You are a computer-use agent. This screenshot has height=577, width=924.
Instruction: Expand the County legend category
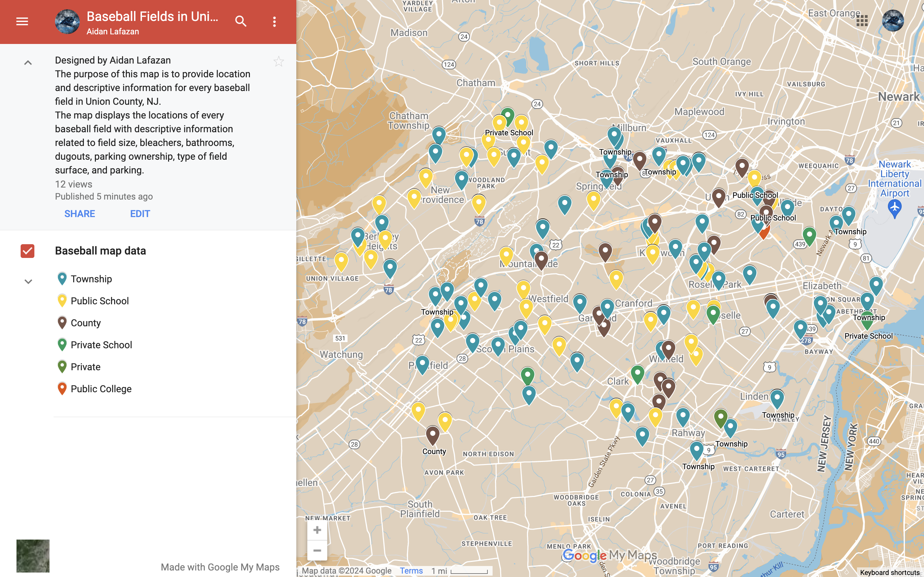coord(62,323)
